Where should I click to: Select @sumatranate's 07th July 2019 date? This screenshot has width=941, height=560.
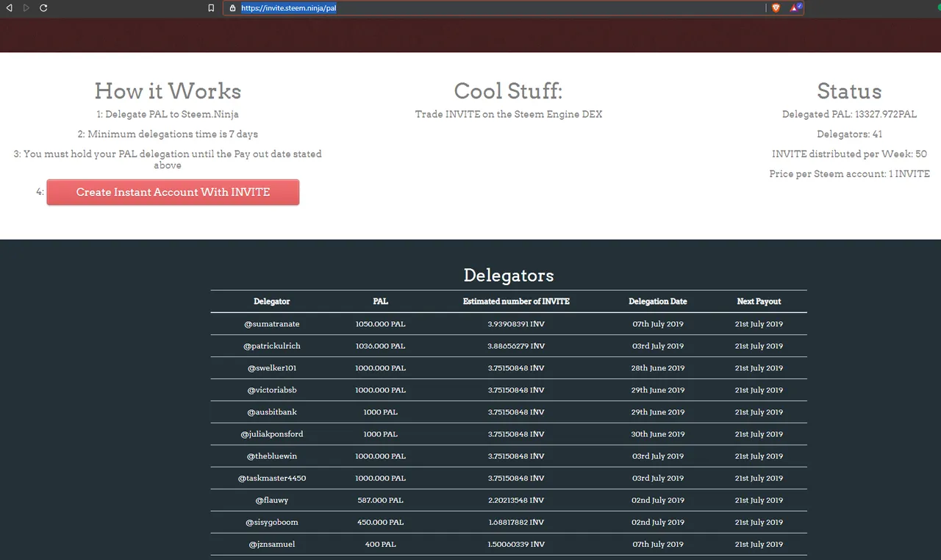coord(658,324)
